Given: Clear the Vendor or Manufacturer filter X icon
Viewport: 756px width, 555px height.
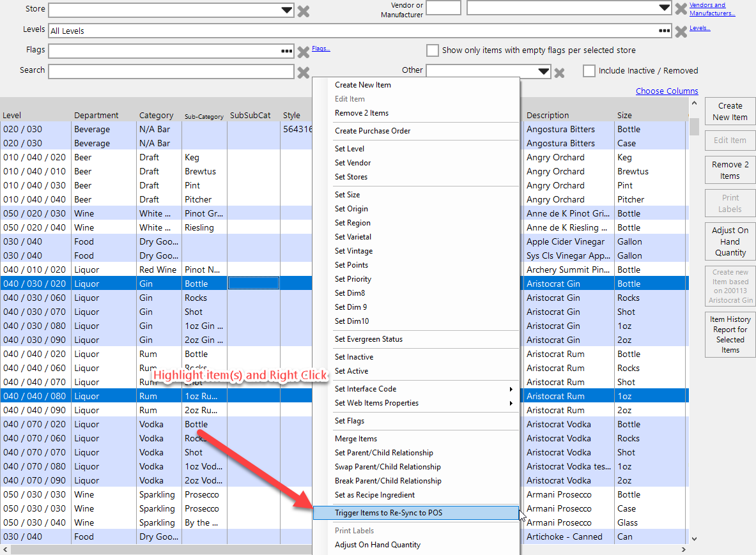Looking at the screenshot, I should [x=681, y=8].
